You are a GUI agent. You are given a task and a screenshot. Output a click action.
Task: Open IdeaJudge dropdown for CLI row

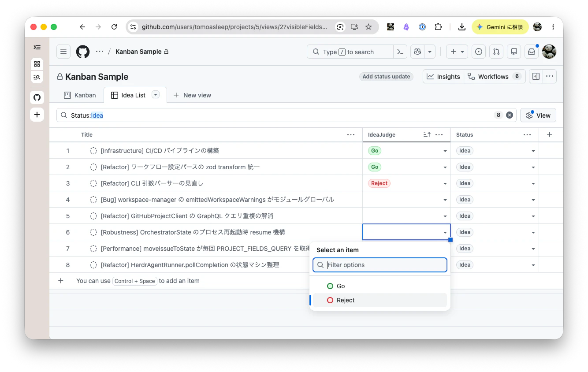445,183
